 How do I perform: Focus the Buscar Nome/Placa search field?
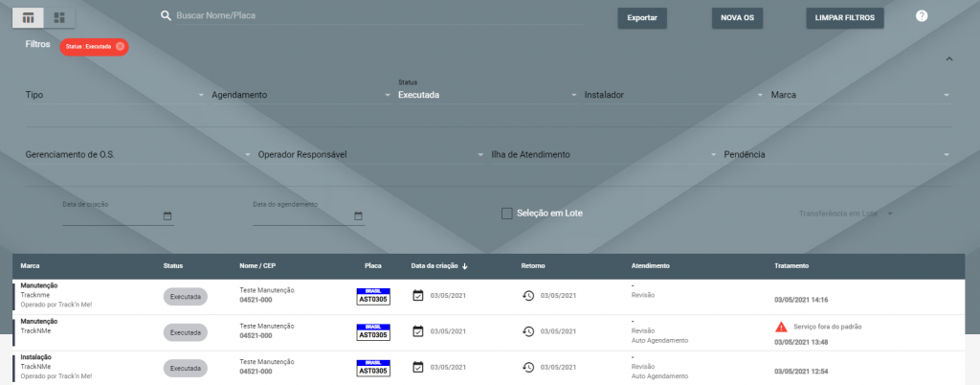click(380, 15)
